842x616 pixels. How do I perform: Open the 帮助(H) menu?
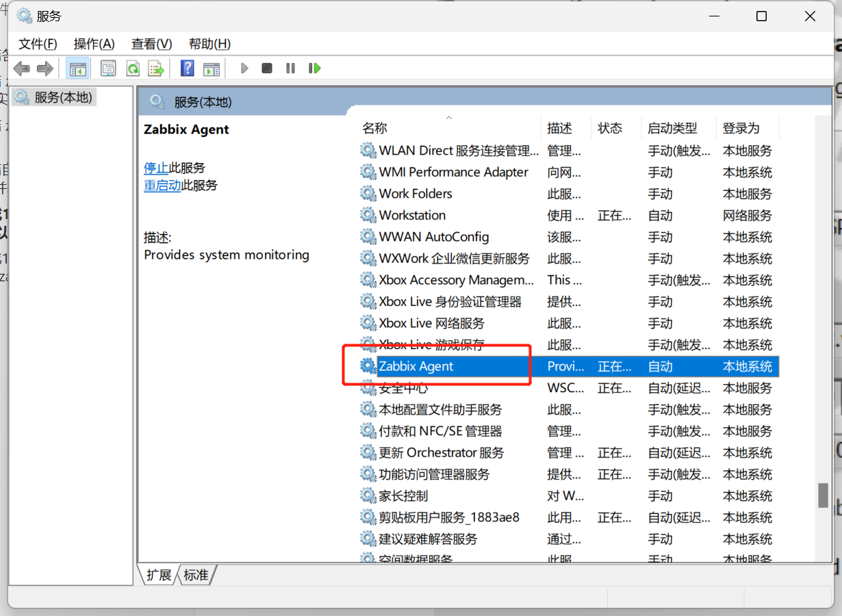click(x=209, y=44)
